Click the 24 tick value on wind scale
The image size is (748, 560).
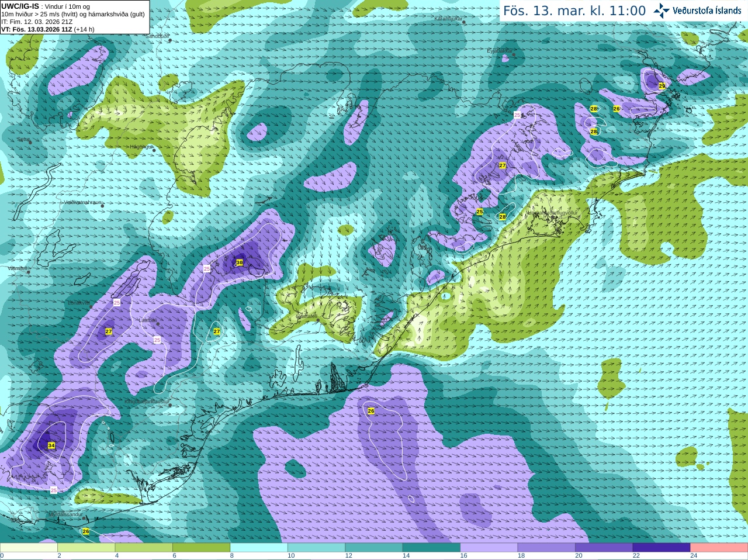tap(694, 556)
